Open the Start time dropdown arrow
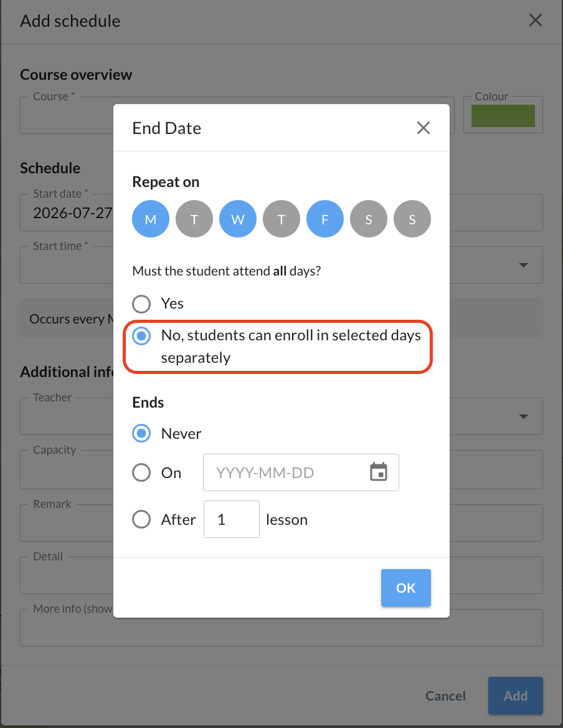Screen dimensions: 563x728 point(523,265)
